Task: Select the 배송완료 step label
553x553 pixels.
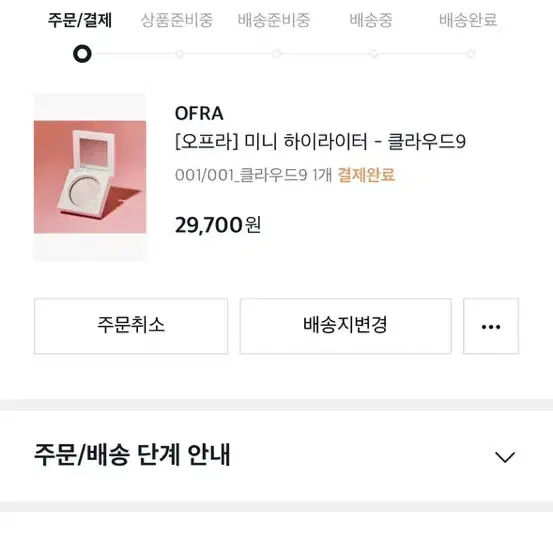Action: pos(468,20)
